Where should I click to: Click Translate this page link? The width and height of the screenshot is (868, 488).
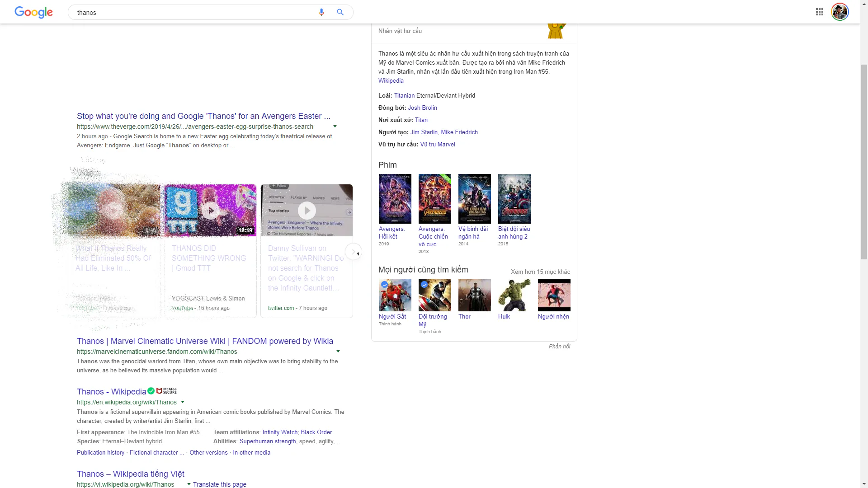pyautogui.click(x=220, y=484)
